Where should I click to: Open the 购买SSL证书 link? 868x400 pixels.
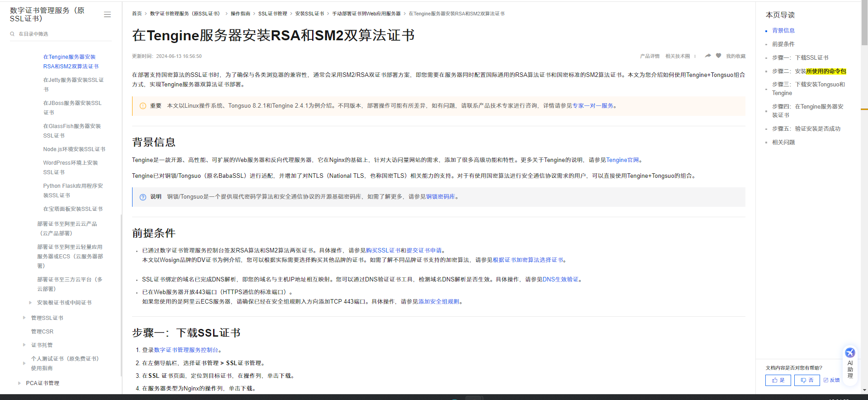383,250
